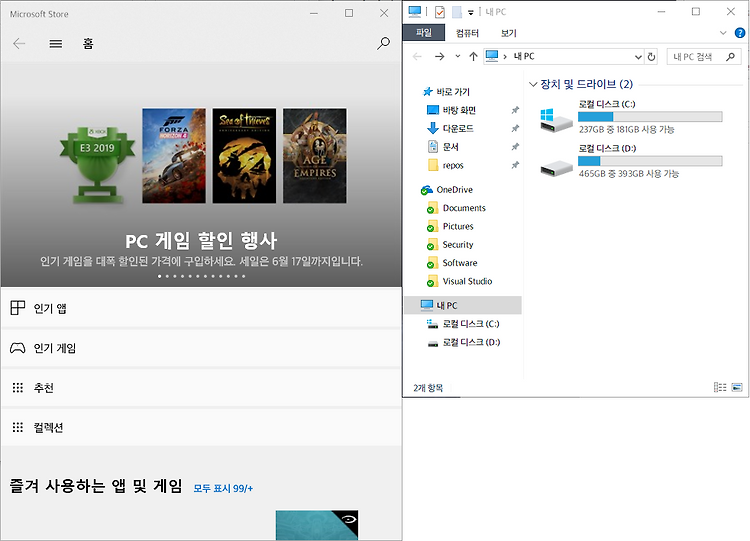Click the 내 PC 검색 search box
The height and width of the screenshot is (541, 750).
pyautogui.click(x=704, y=57)
